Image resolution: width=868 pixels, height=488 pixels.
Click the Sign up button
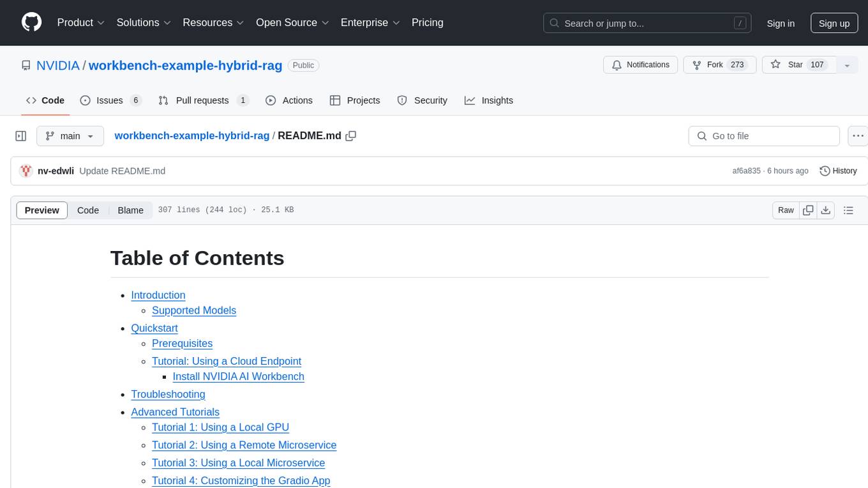pos(834,24)
